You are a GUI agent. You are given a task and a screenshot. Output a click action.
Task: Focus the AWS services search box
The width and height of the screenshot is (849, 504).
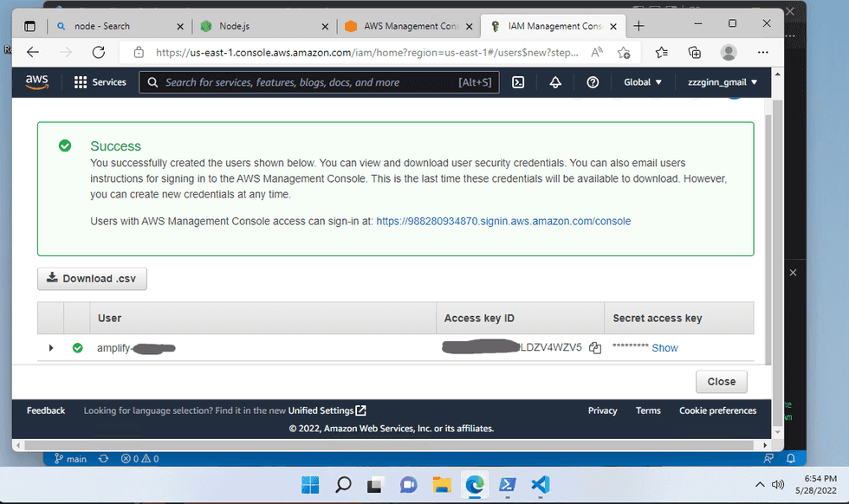tap(319, 82)
